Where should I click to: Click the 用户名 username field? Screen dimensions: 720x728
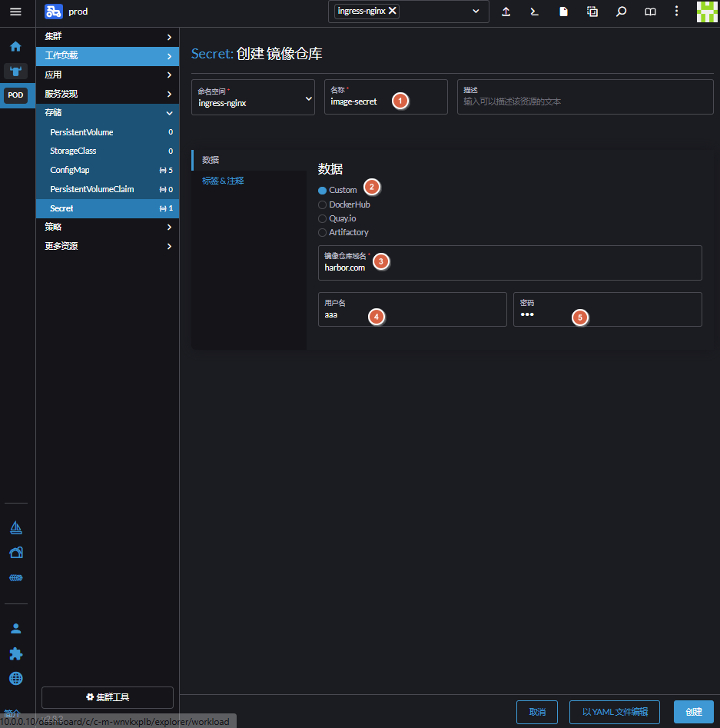pos(412,309)
